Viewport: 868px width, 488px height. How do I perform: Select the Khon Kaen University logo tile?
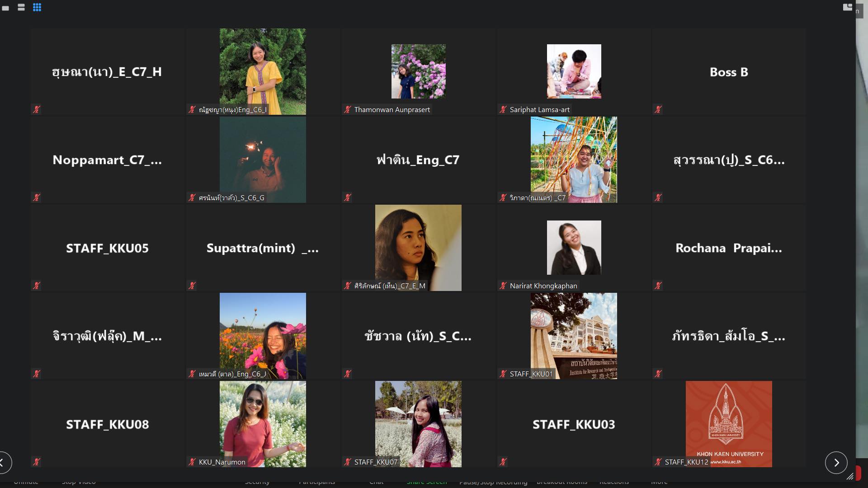tap(729, 424)
